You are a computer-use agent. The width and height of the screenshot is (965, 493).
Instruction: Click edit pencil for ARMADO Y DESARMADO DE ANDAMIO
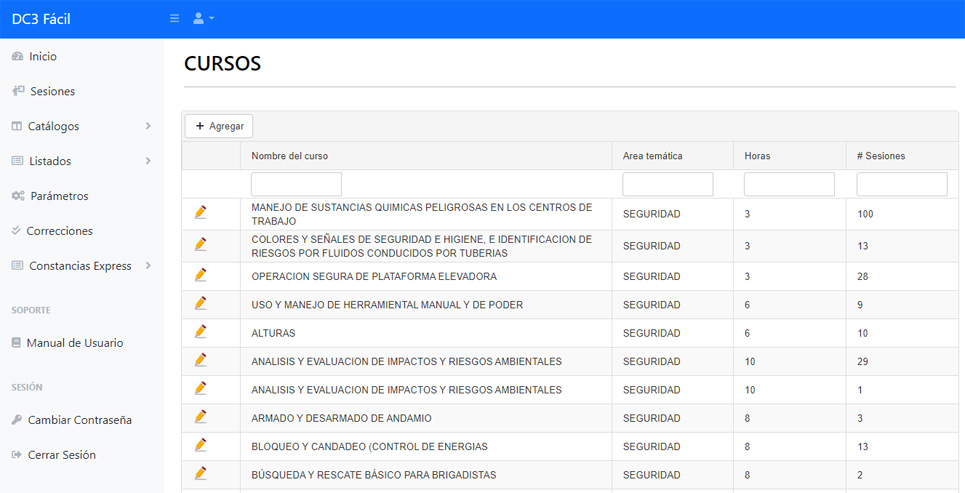tap(201, 417)
